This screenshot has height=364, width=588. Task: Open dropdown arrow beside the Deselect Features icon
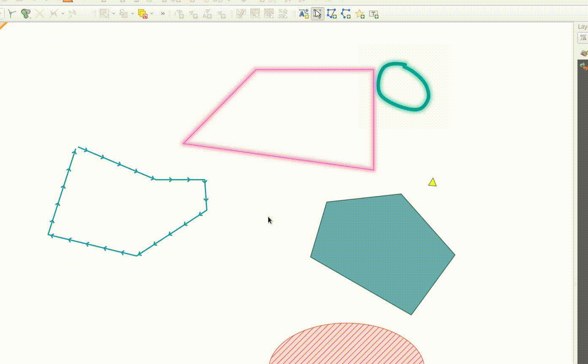(x=152, y=14)
